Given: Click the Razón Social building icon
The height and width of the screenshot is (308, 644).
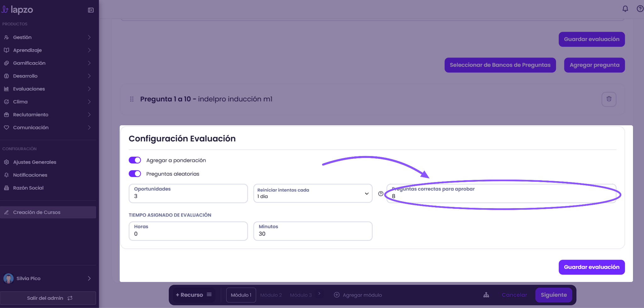Looking at the screenshot, I should (6, 188).
